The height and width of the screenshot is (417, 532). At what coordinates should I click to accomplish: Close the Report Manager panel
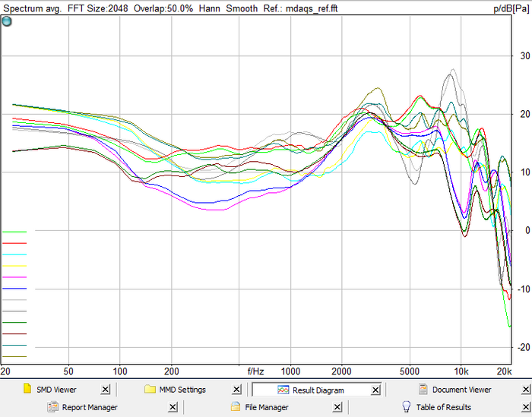[x=173, y=407]
